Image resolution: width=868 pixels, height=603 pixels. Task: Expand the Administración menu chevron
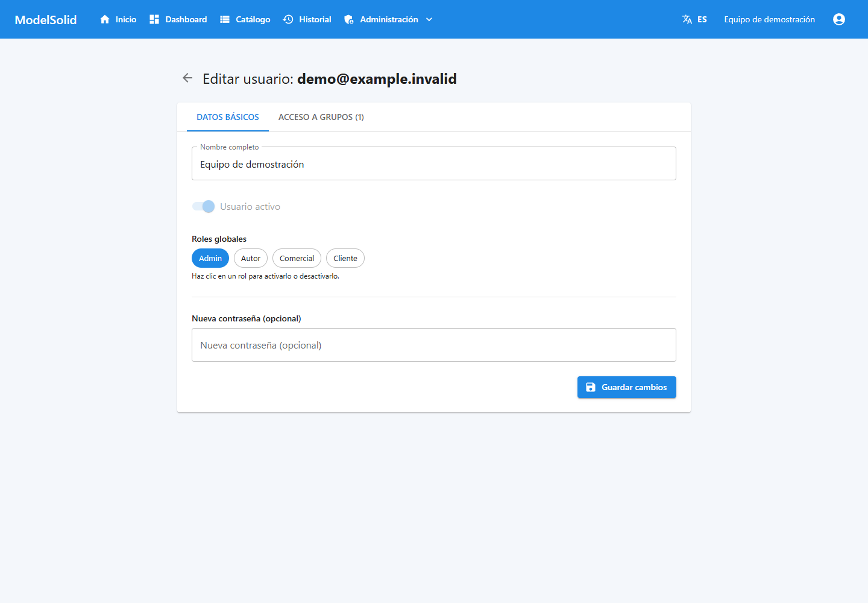(429, 19)
